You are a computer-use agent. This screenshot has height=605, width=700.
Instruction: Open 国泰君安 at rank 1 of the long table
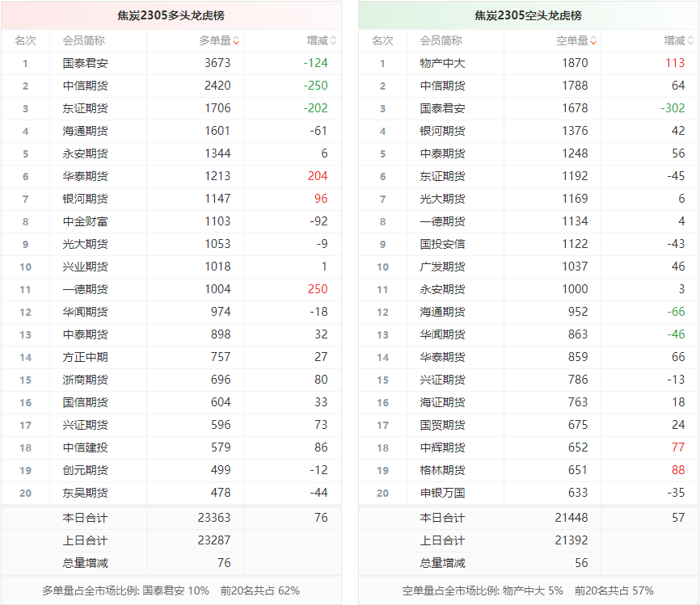[x=85, y=63]
